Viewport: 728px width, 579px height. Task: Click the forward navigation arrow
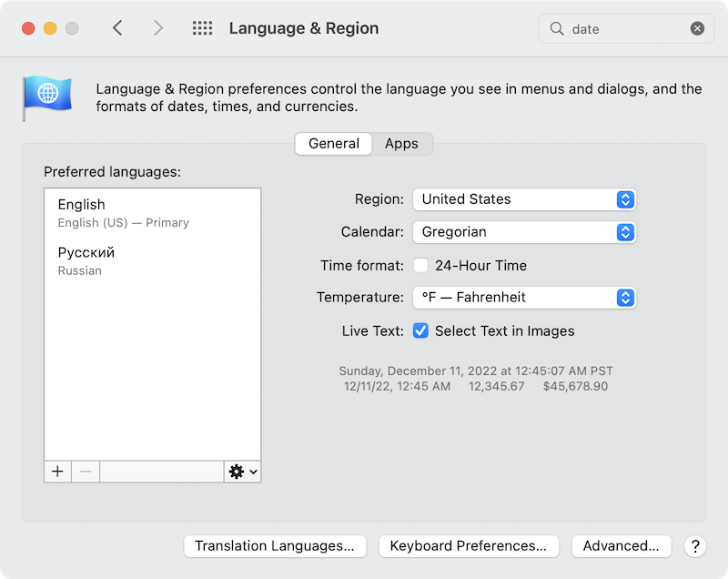click(158, 28)
